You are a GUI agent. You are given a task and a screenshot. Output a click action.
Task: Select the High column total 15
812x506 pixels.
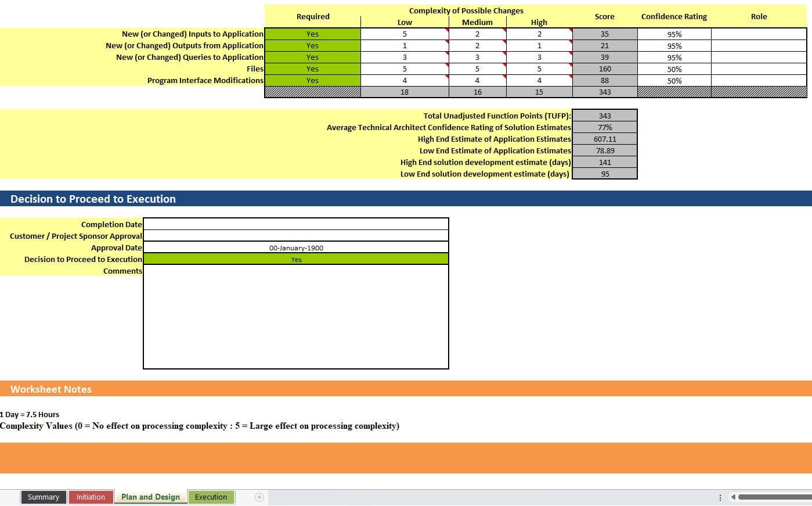pos(539,92)
